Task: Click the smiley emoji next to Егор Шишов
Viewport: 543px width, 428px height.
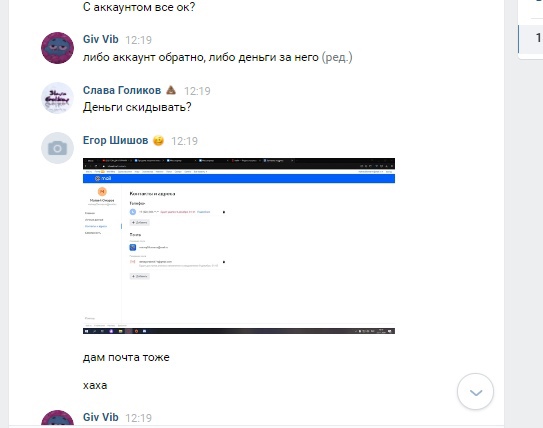Action: 158,141
